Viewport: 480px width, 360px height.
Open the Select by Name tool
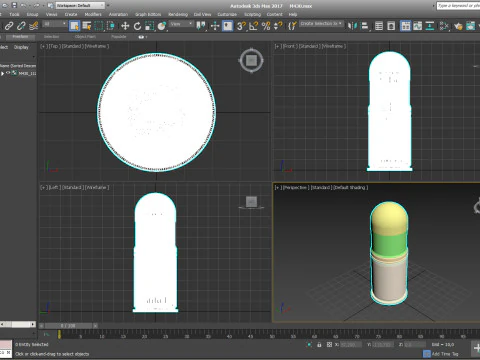click(x=87, y=26)
